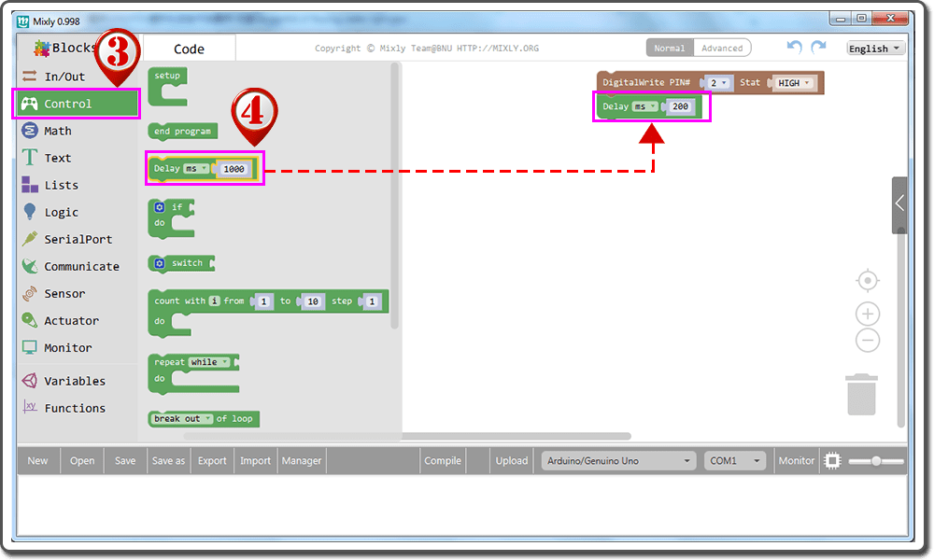
Task: Click the size slider handle in bottom bar
Action: coord(876,461)
